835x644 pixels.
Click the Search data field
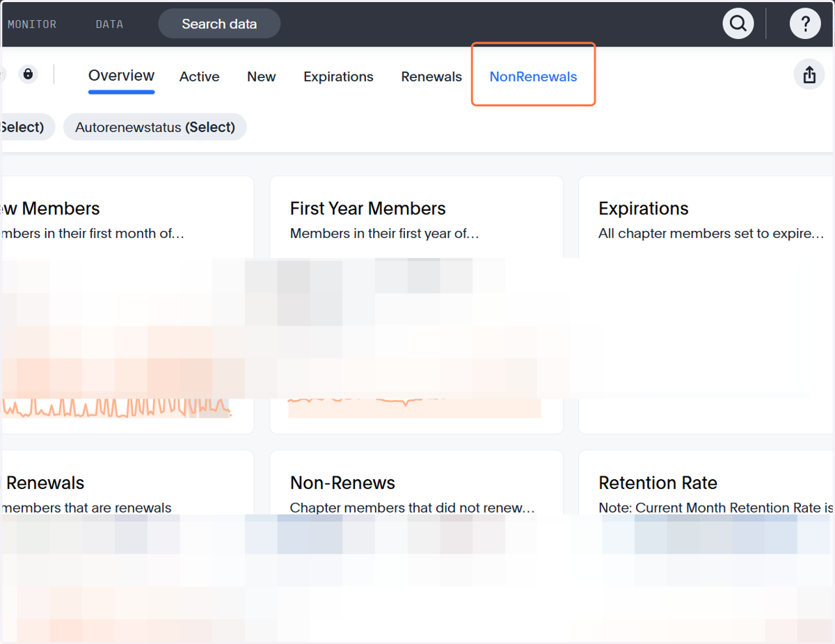[219, 24]
